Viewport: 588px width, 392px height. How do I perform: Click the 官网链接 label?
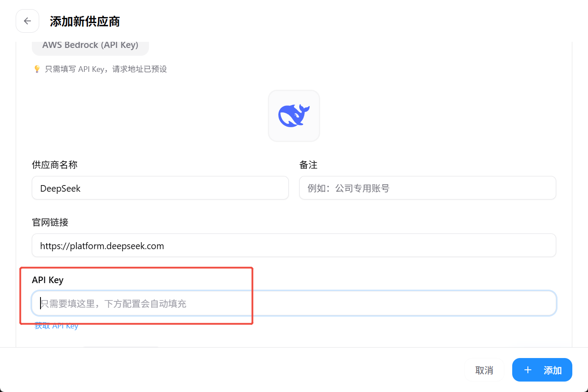(x=50, y=223)
